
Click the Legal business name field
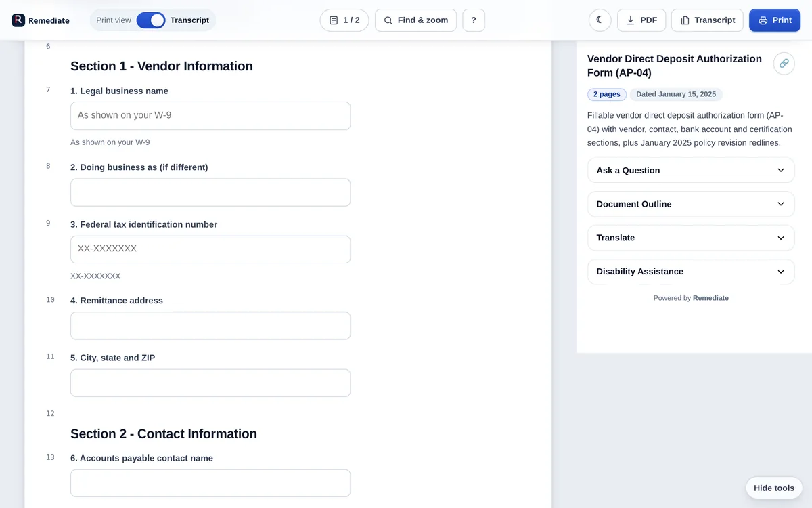[x=210, y=116]
